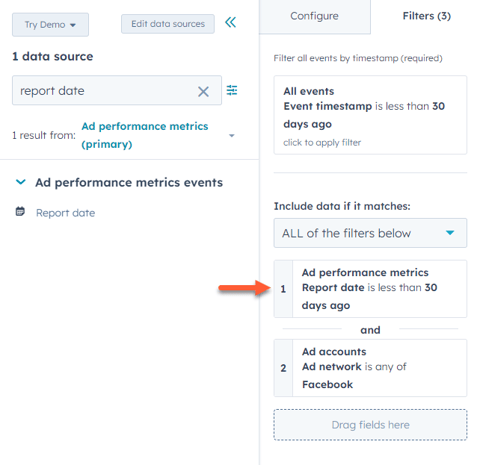Image resolution: width=480 pixels, height=465 pixels.
Task: Click filter number 2 handle
Action: click(x=283, y=368)
